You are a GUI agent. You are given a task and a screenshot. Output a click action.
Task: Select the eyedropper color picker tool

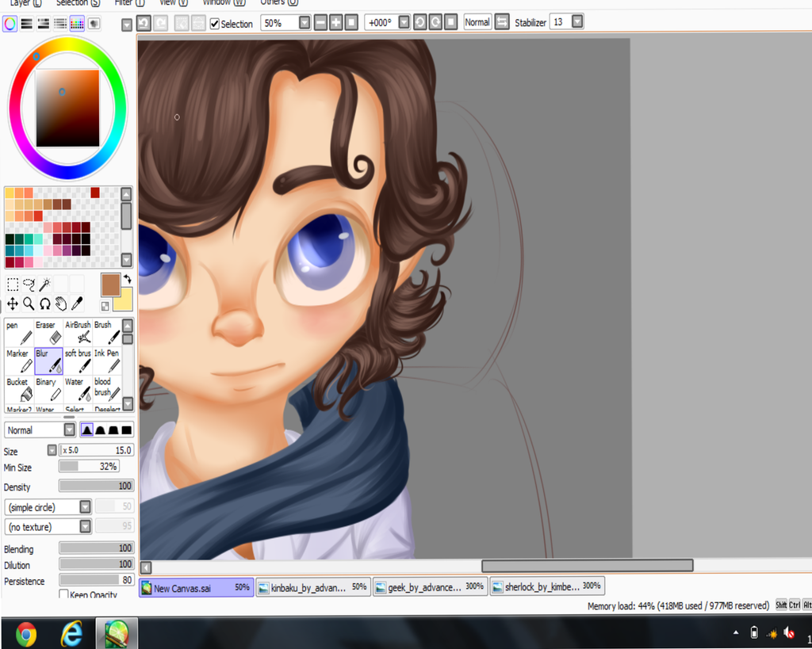(x=77, y=304)
